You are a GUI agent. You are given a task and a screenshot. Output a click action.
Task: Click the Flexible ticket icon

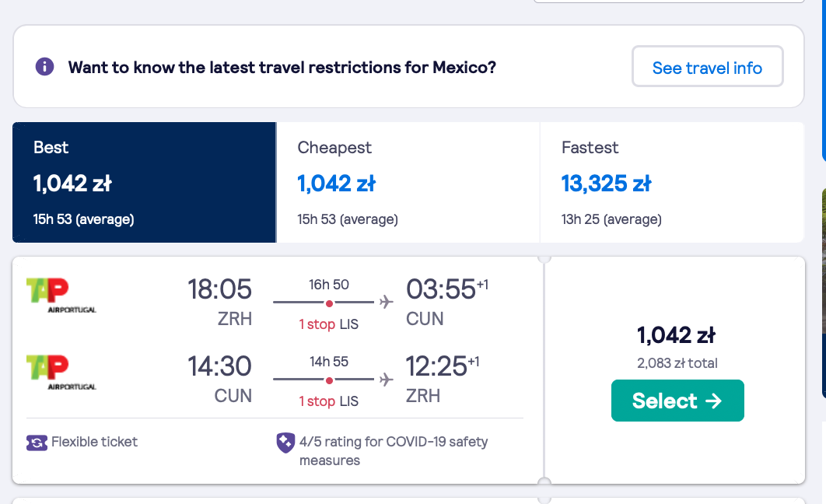pos(37,443)
